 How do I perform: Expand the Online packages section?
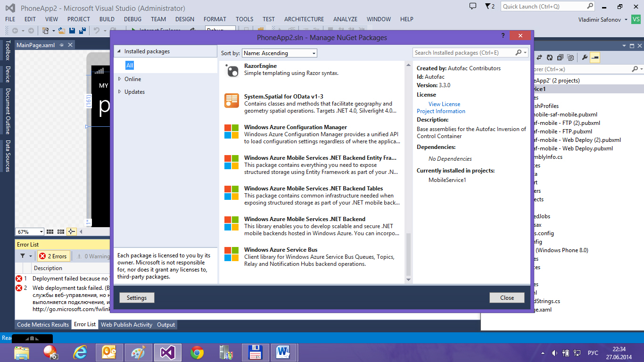pyautogui.click(x=119, y=79)
